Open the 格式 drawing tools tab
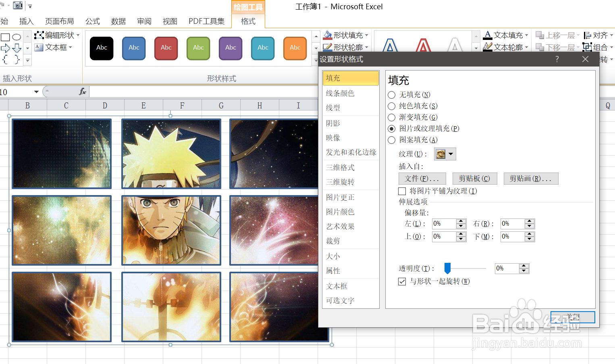The height and width of the screenshot is (364, 615). pyautogui.click(x=248, y=21)
